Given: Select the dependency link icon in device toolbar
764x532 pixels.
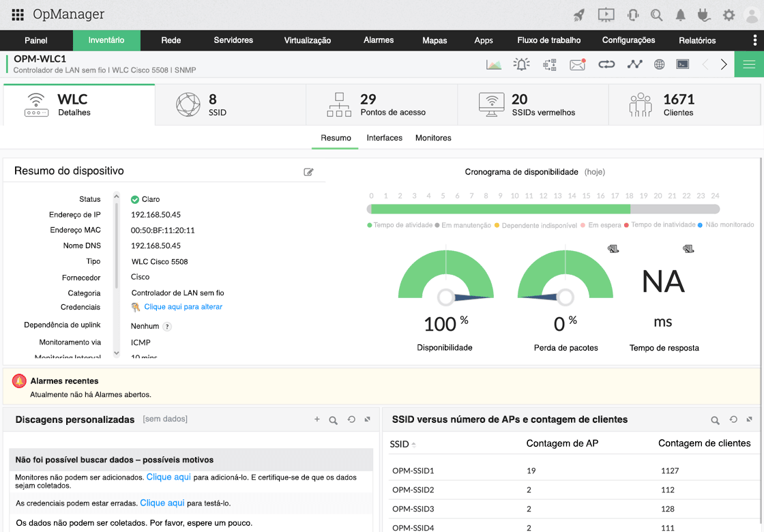Looking at the screenshot, I should 607,63.
